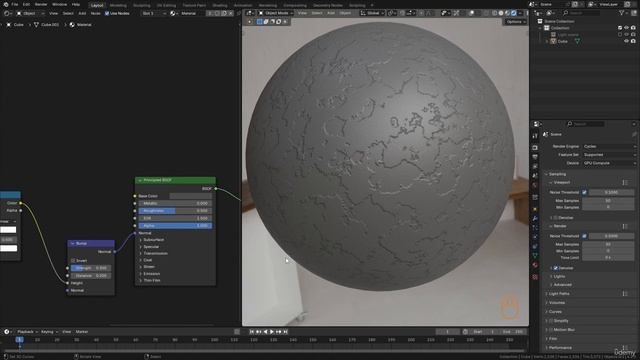Open the outliner filter funnel icon
Viewport: 640px width, 360px height.
coord(622,13)
